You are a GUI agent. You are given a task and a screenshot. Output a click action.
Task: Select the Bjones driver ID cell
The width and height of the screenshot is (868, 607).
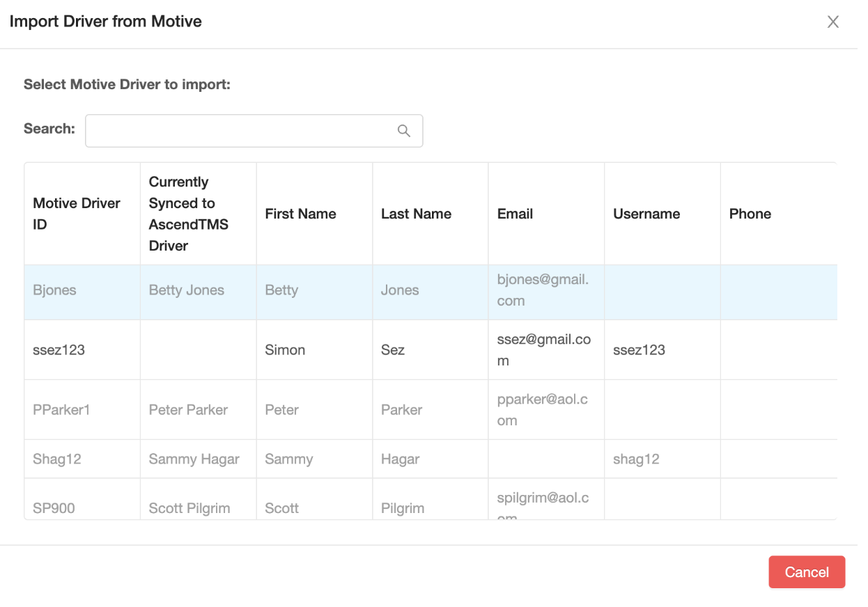coord(82,292)
